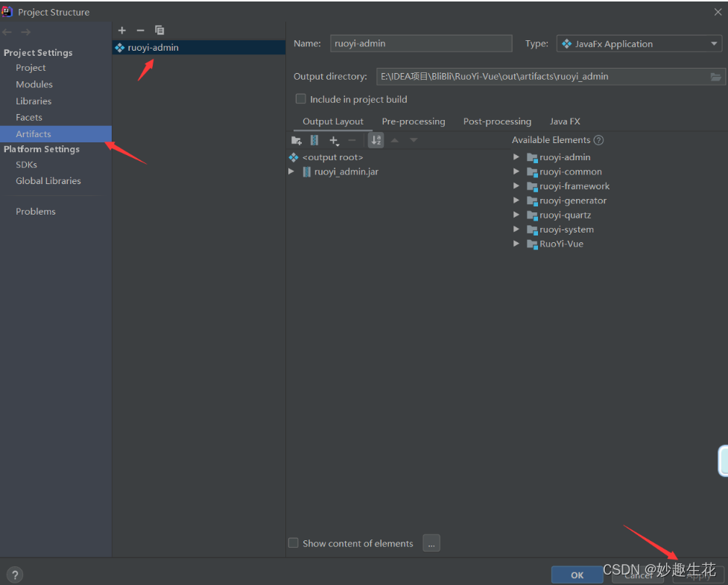Switch to Post-processing tab
728x585 pixels.
click(x=497, y=121)
